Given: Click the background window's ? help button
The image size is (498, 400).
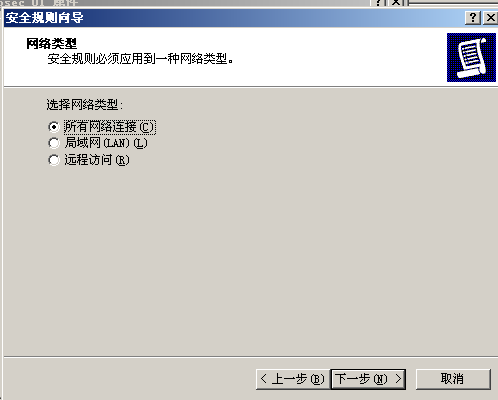Looking at the screenshot, I should coord(378,3).
